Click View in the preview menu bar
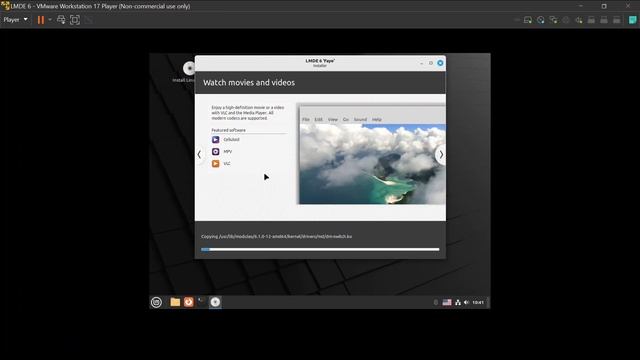This screenshot has width=640, height=360. point(333,120)
